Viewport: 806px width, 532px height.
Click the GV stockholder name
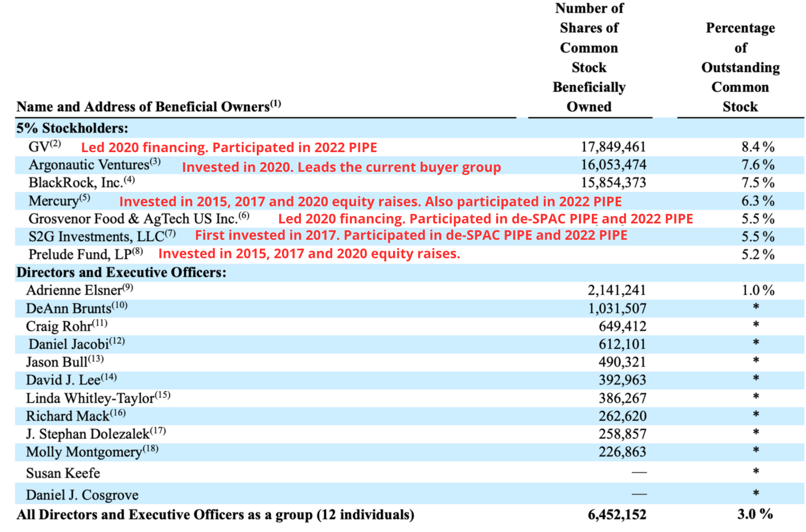pyautogui.click(x=39, y=147)
